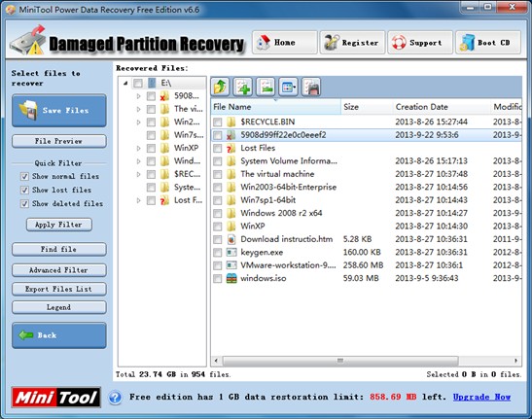Check the keygen.exe file checkbox

(x=217, y=253)
